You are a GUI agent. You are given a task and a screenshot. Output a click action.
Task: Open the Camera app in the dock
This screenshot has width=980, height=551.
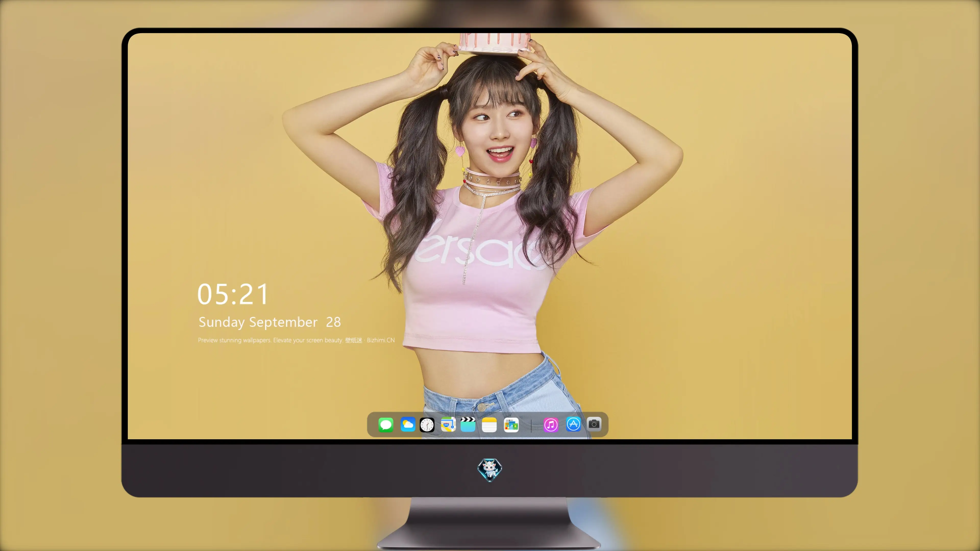pos(594,424)
